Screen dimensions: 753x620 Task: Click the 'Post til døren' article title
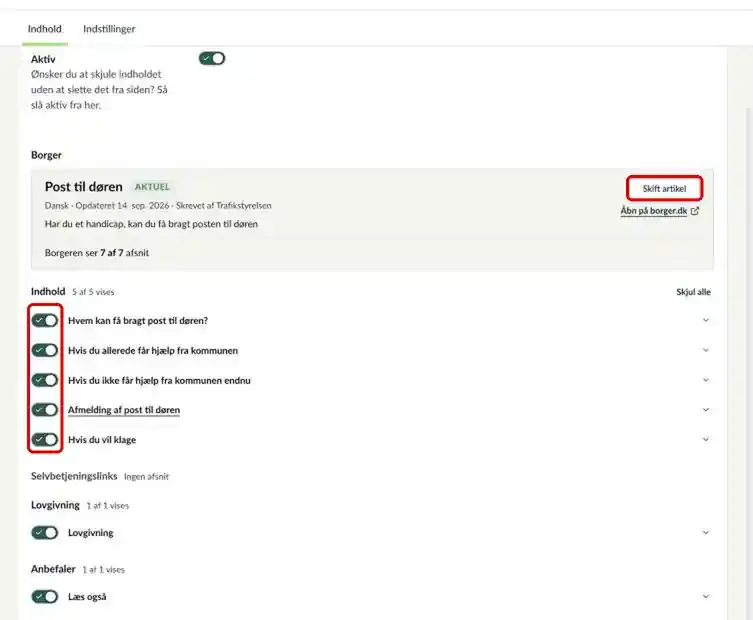click(84, 186)
